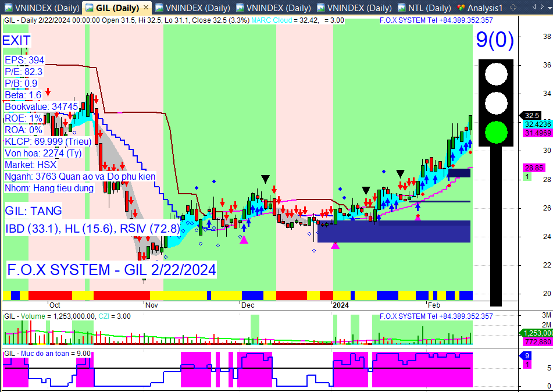Show previous tabs with the left arrow
This screenshot has width=553, height=392.
point(534,7)
